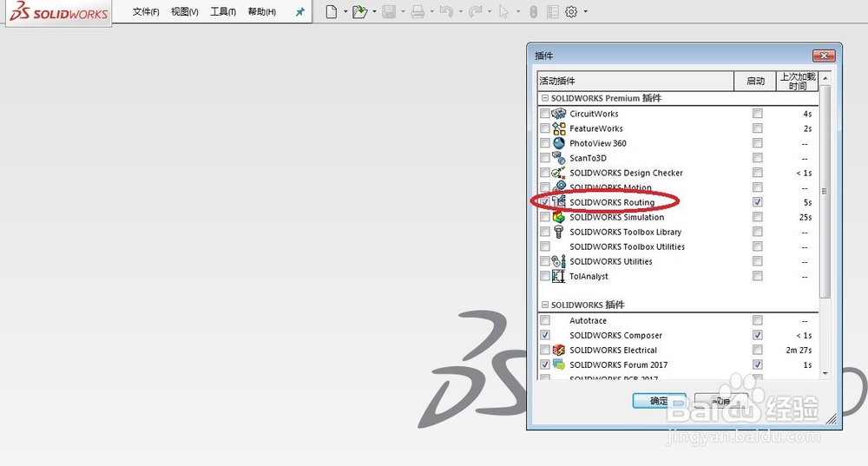Click the PhotoView 360 globe icon
The width and height of the screenshot is (868, 466).
[558, 143]
